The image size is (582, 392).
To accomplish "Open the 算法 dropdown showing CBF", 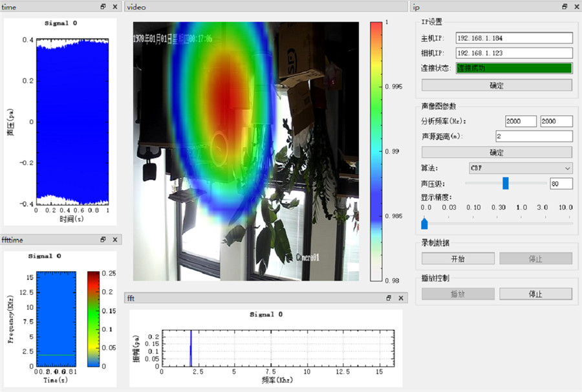I will click(x=521, y=168).
